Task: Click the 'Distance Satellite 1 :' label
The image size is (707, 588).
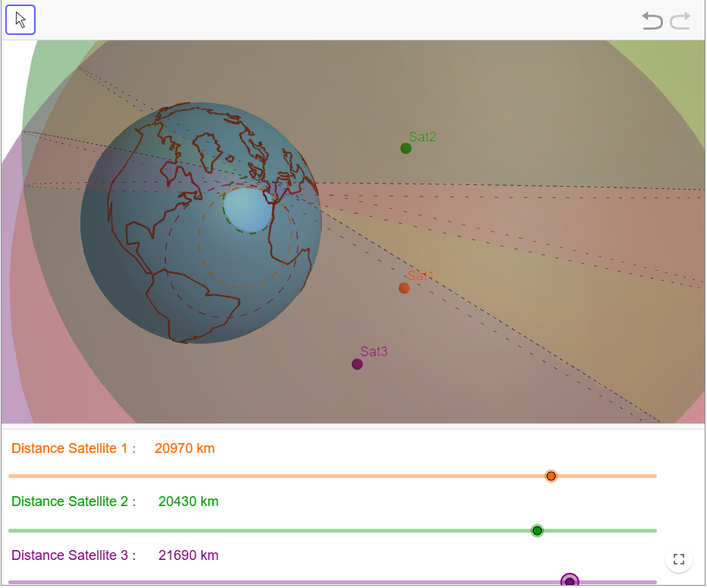Action: tap(74, 448)
